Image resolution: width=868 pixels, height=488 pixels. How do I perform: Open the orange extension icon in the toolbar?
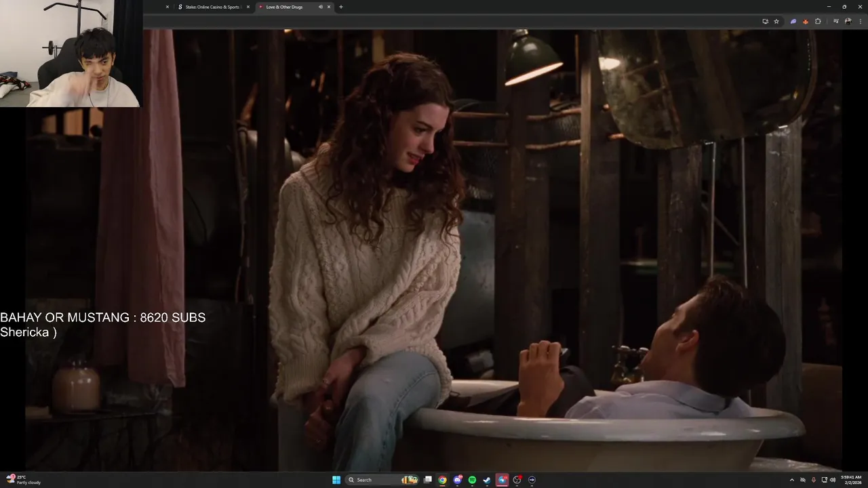click(806, 21)
